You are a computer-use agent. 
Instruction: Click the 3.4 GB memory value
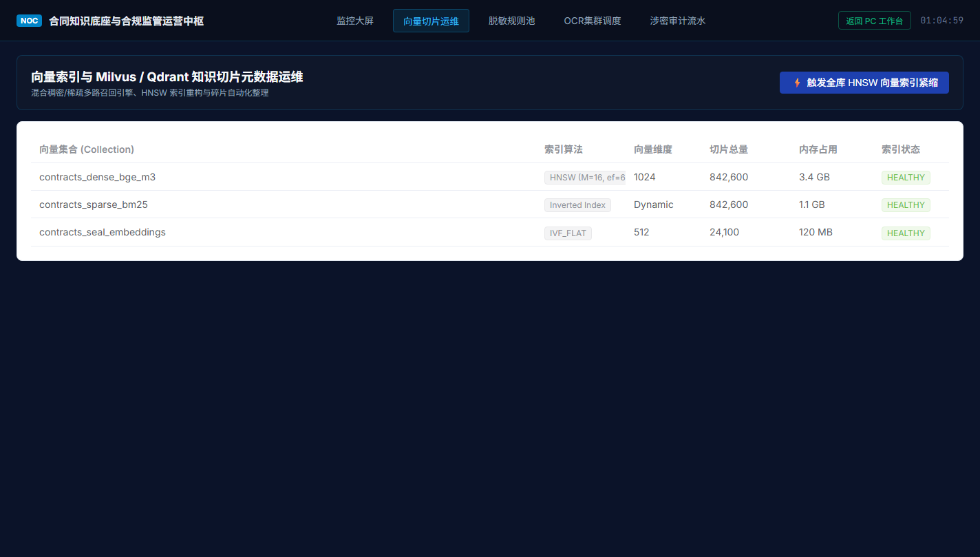pyautogui.click(x=814, y=177)
